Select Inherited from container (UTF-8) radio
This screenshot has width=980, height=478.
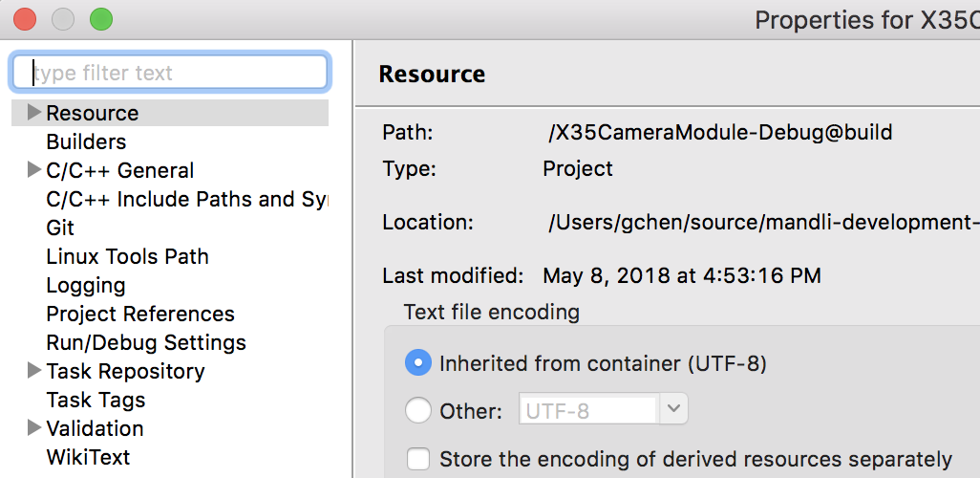tap(418, 363)
